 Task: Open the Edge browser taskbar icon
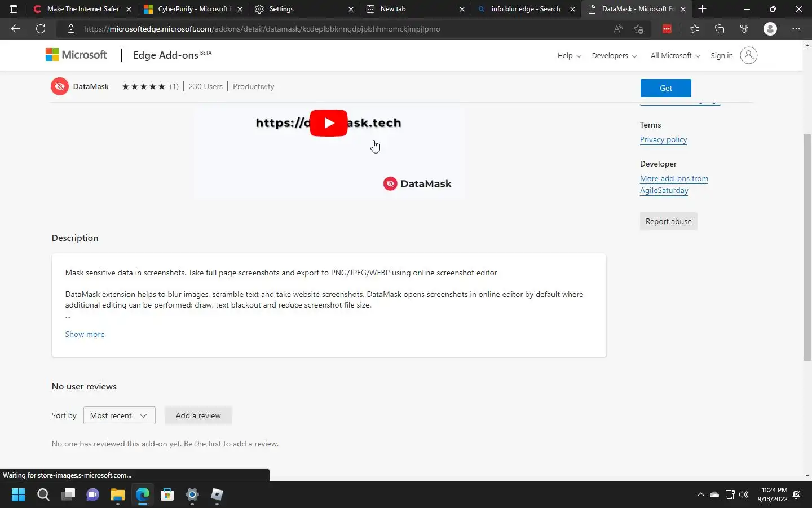(142, 495)
